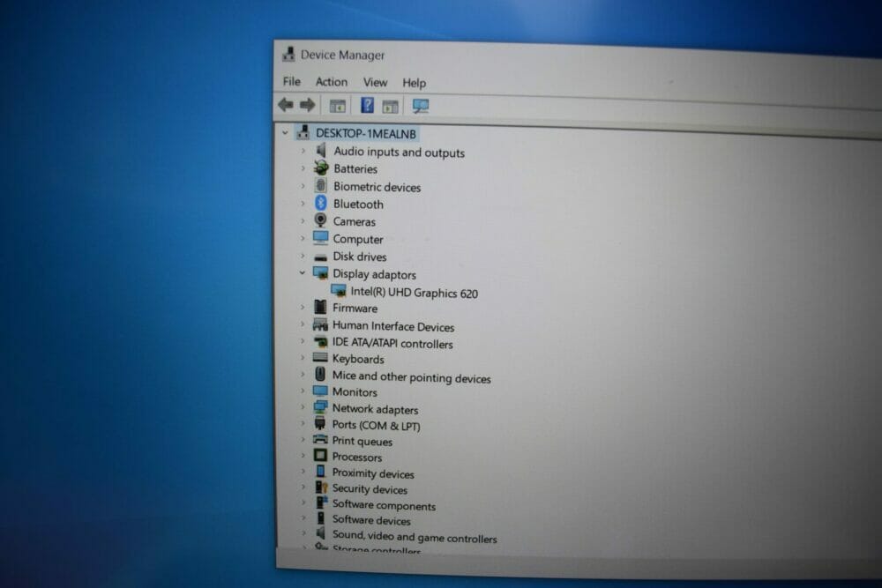Click the Biometric devices fingerprint icon
This screenshot has height=588, width=882.
click(321, 185)
